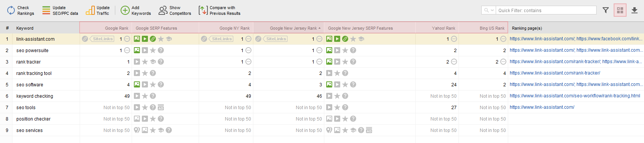
Task: Click the Bing US Rank column header
Action: [492, 28]
